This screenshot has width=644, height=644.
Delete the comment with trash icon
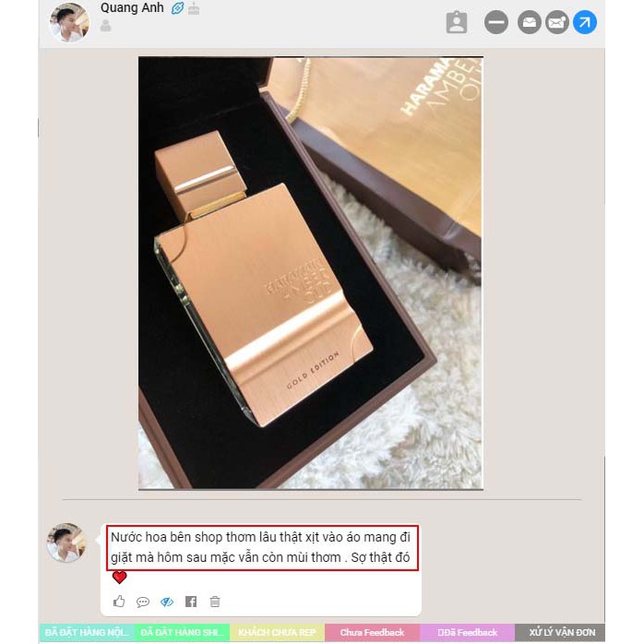[215, 602]
